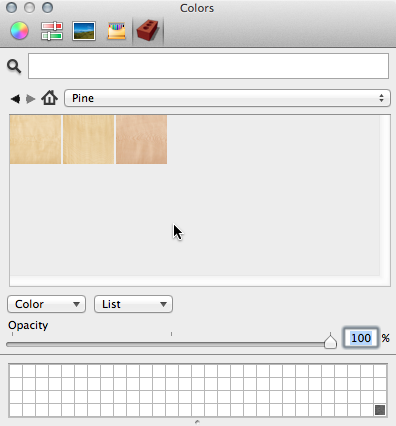Click the home icon for materials
This screenshot has width=396, height=426.
[x=49, y=98]
